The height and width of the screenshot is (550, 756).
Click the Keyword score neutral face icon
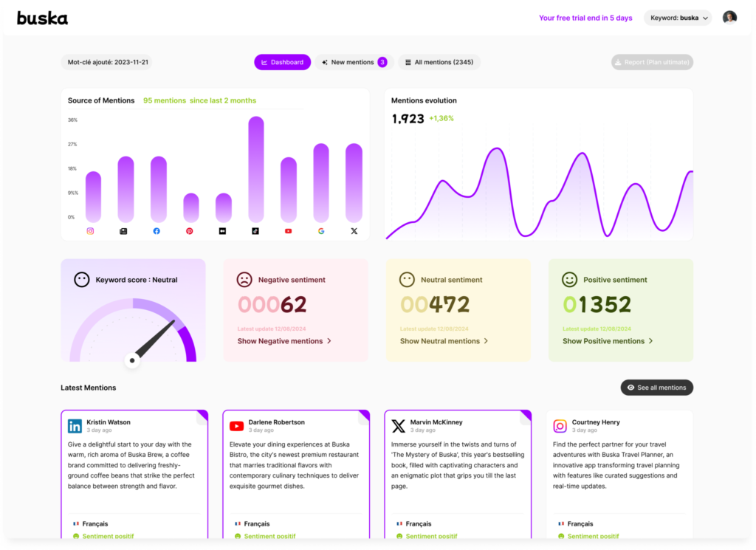tap(81, 280)
